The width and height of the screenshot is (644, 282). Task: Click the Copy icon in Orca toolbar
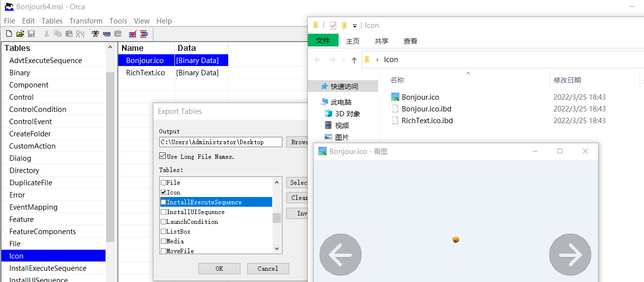coord(58,34)
